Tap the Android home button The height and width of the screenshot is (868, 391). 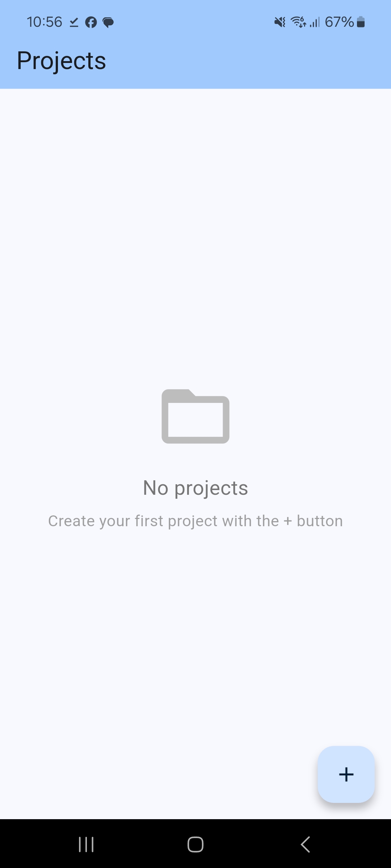point(195,844)
